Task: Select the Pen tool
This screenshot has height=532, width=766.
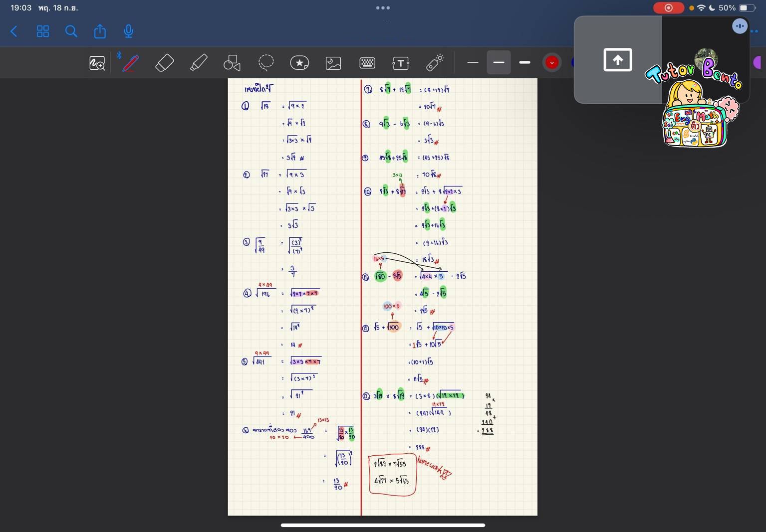Action: coord(131,63)
